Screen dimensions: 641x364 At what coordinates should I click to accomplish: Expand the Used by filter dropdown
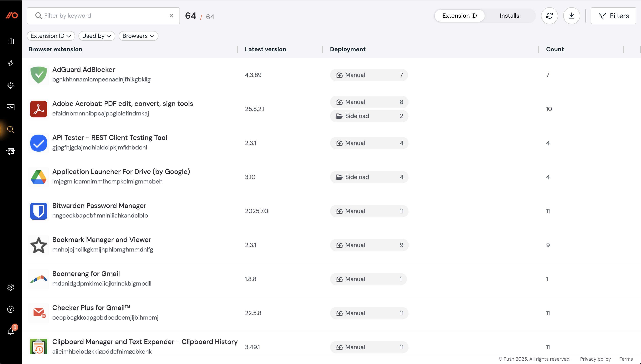tap(97, 36)
